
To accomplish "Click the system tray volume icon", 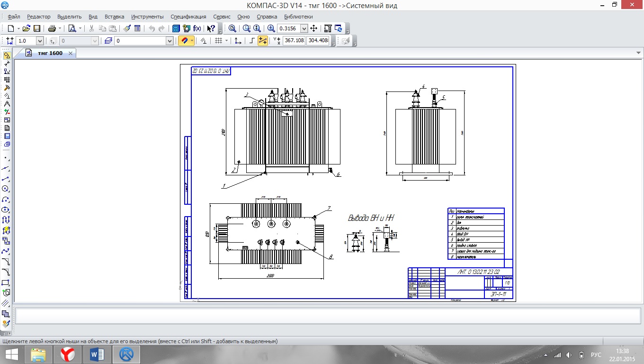I will 569,355.
